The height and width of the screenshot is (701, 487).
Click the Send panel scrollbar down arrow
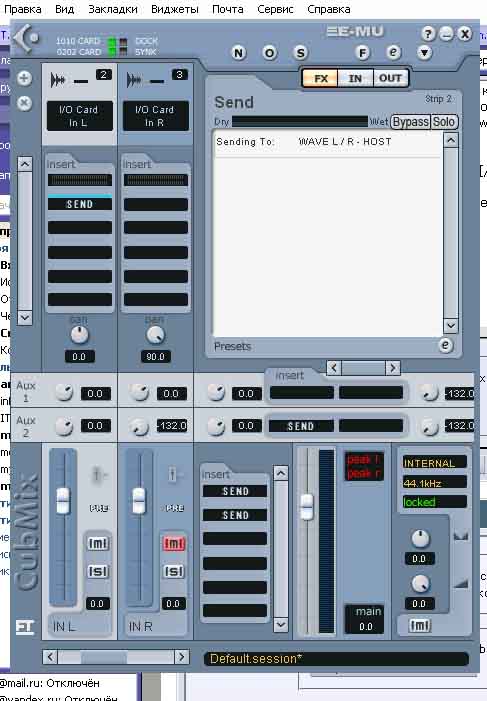pyautogui.click(x=450, y=325)
